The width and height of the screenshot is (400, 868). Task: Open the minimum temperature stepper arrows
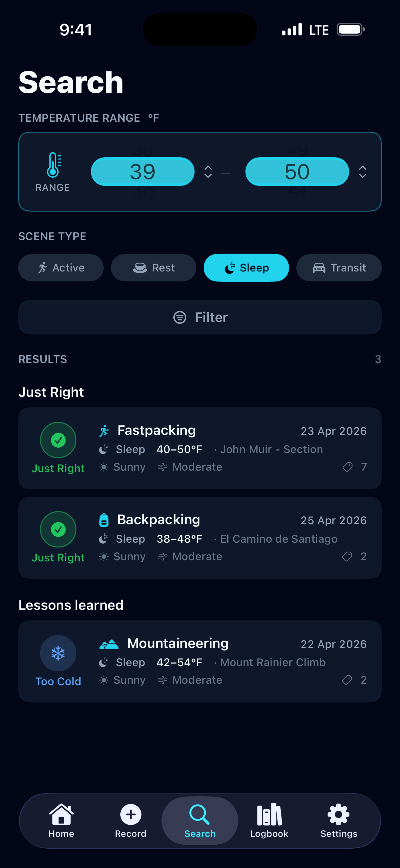pos(208,172)
